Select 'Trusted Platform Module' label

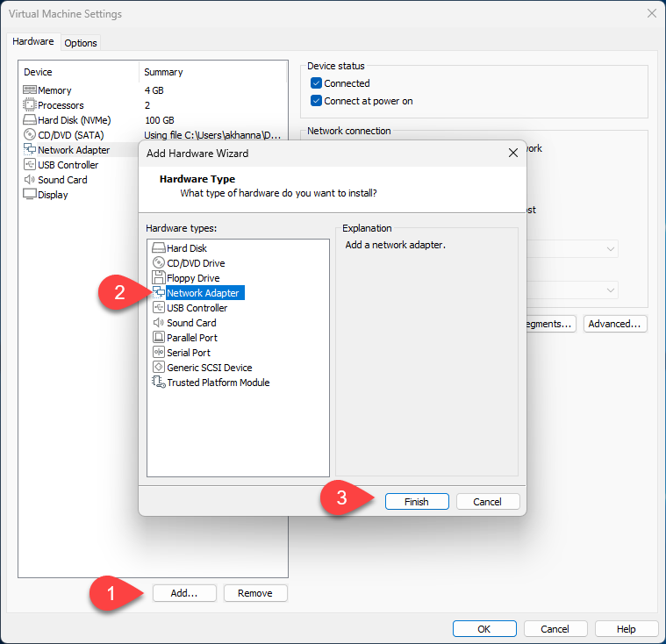[x=218, y=383]
